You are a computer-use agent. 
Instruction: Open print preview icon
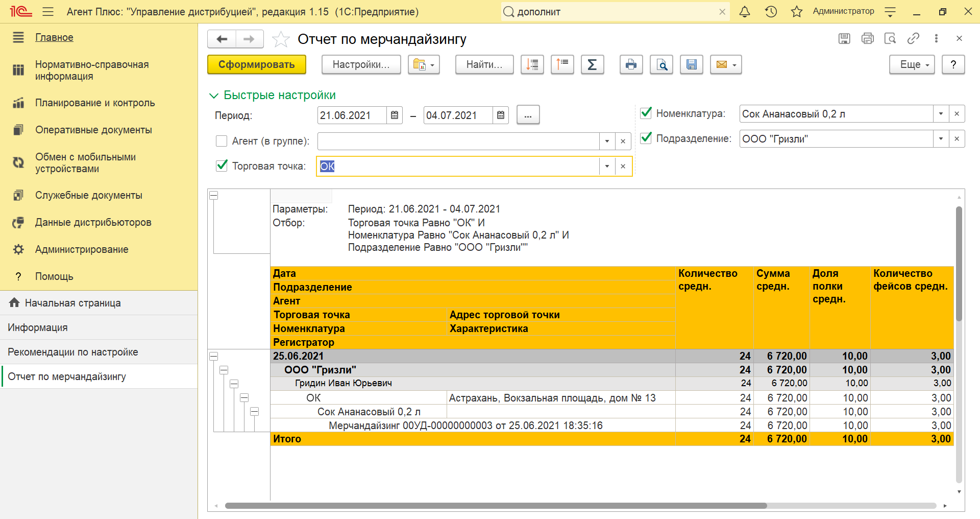[x=661, y=65]
